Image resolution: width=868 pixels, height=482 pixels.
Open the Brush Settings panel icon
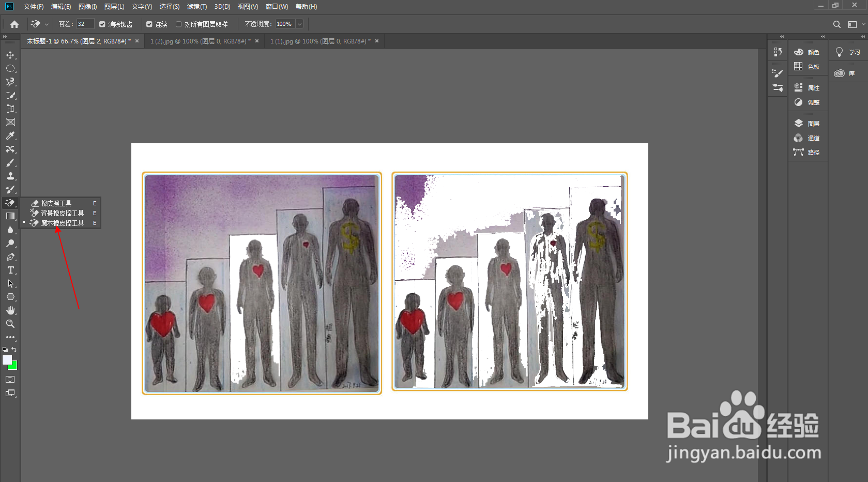point(778,73)
